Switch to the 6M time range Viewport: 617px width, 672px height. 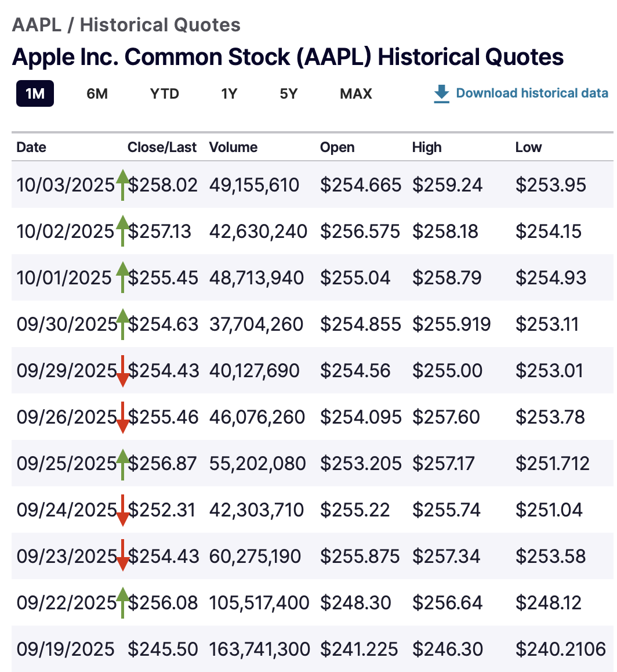pyautogui.click(x=97, y=94)
